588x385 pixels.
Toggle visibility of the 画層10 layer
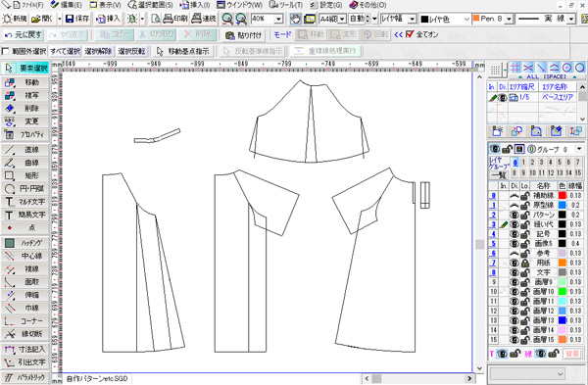[x=514, y=292]
